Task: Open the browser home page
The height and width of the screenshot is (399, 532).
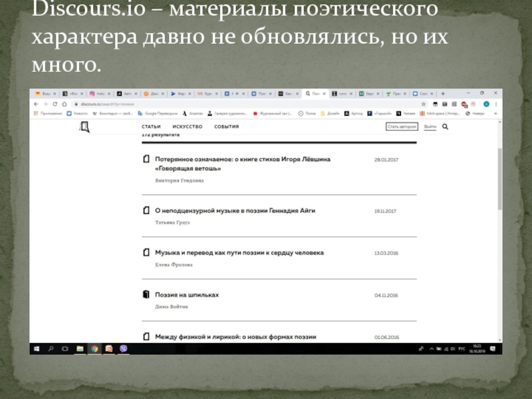Action: coord(64,104)
